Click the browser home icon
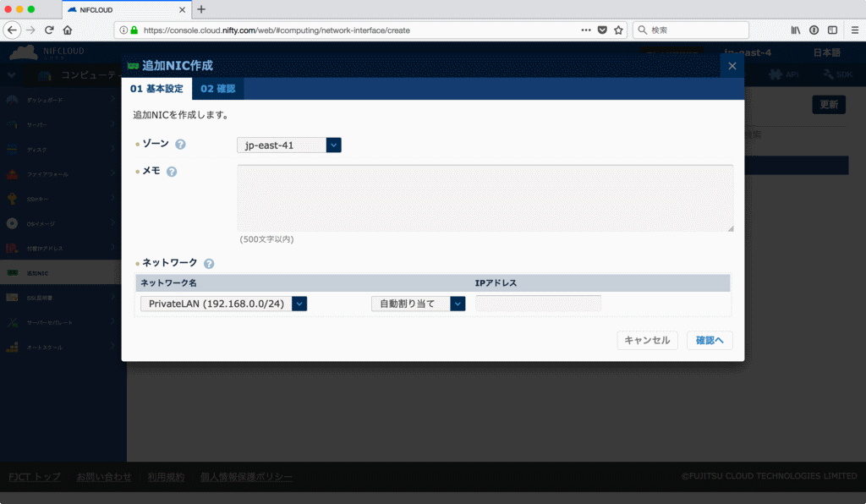The height and width of the screenshot is (504, 866). pyautogui.click(x=68, y=30)
